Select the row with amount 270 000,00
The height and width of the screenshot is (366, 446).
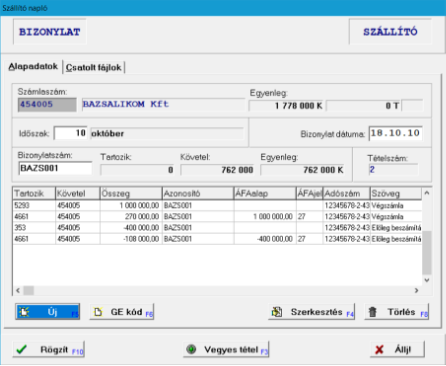pyautogui.click(x=217, y=217)
